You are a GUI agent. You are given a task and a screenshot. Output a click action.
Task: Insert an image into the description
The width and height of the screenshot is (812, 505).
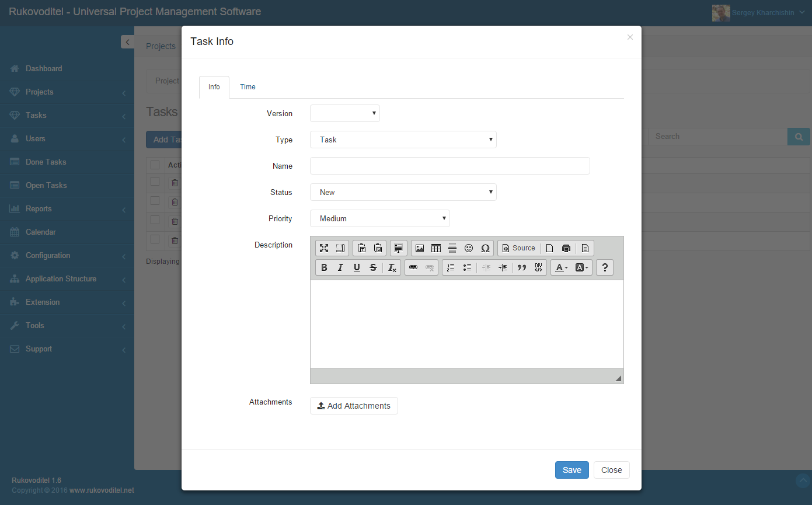[420, 248]
